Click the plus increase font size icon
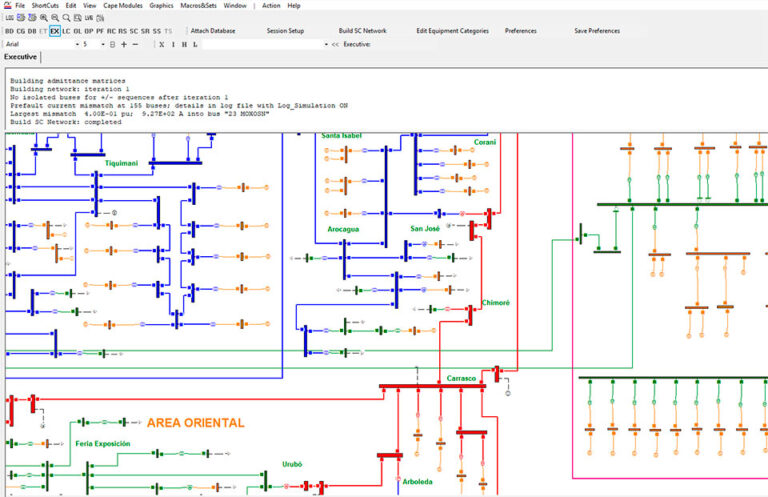 pyautogui.click(x=124, y=44)
